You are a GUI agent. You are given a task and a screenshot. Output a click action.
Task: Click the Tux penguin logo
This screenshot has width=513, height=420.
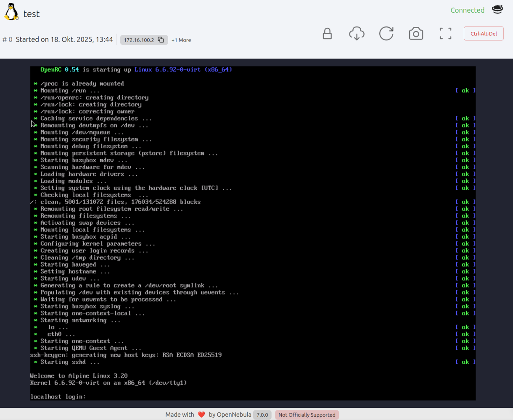(x=11, y=12)
